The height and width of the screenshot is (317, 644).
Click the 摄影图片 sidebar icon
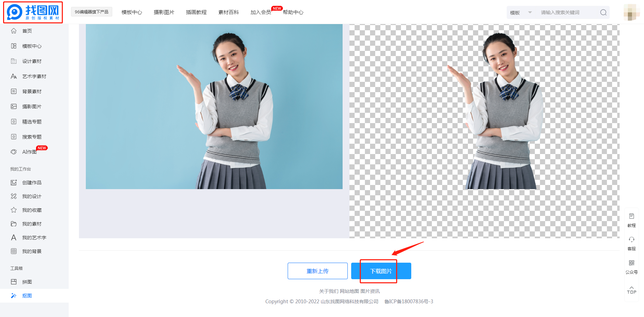14,106
